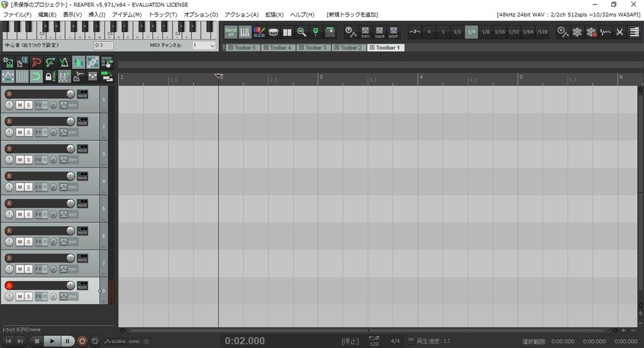Set grid division to 1/32
Image resolution: width=644 pixels, height=348 pixels.
pos(514,31)
